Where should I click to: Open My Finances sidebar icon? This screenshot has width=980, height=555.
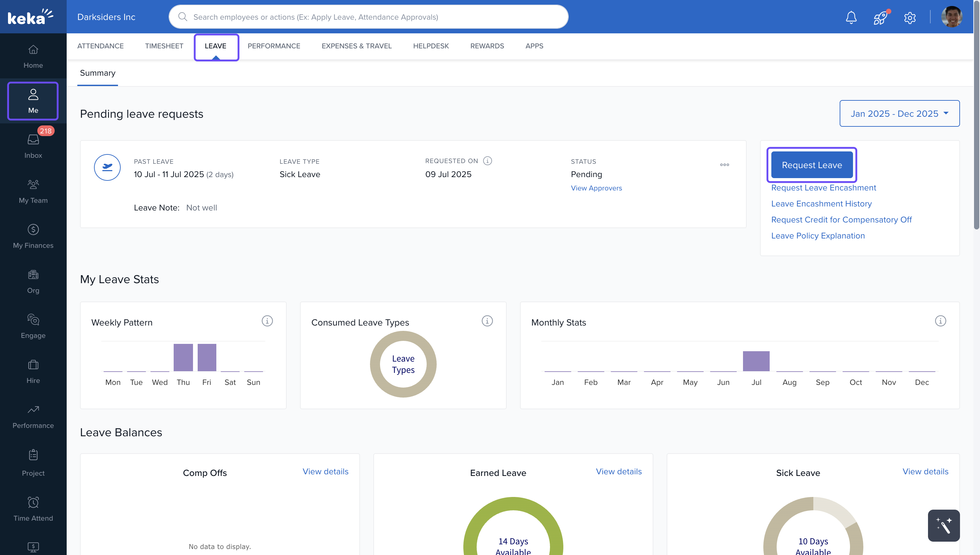click(x=33, y=236)
